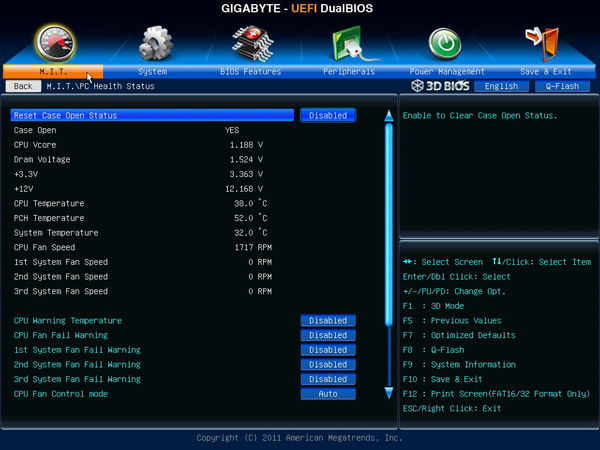Click the +3.3V voltage label
600x450 pixels.
pos(26,174)
